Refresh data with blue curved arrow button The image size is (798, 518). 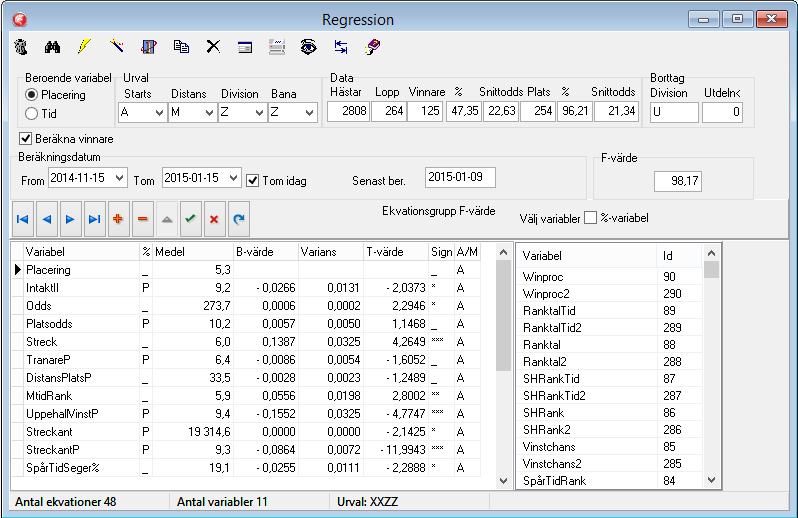click(x=239, y=219)
